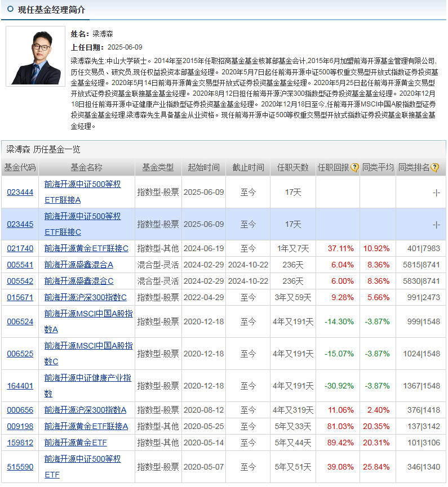
Task: Click the start date 2022-04-29 cell
Action: (203, 297)
